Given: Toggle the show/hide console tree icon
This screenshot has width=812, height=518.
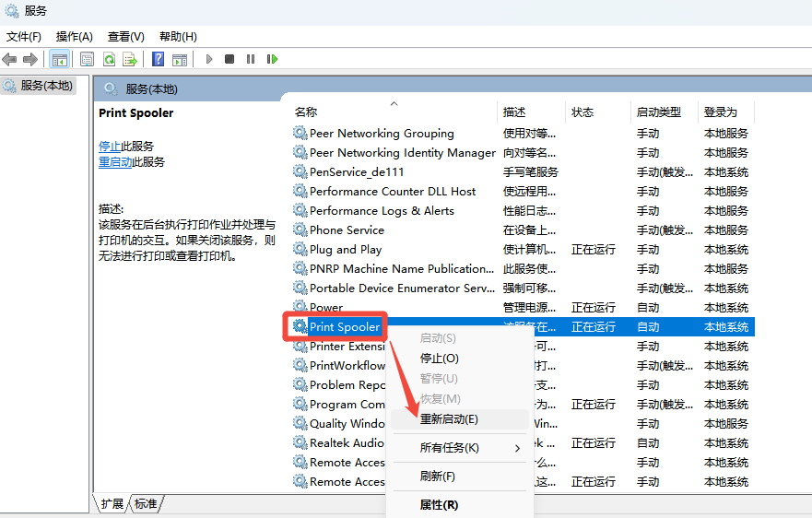Looking at the screenshot, I should [x=60, y=60].
